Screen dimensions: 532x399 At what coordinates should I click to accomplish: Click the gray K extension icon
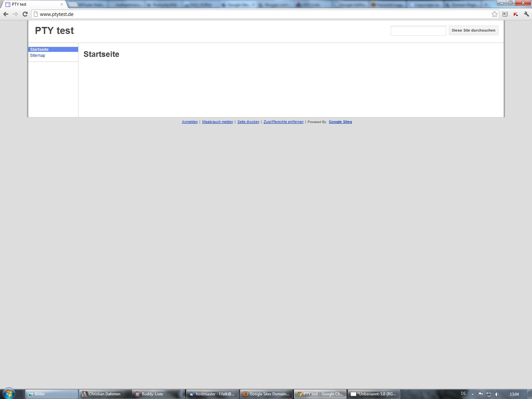[505, 14]
